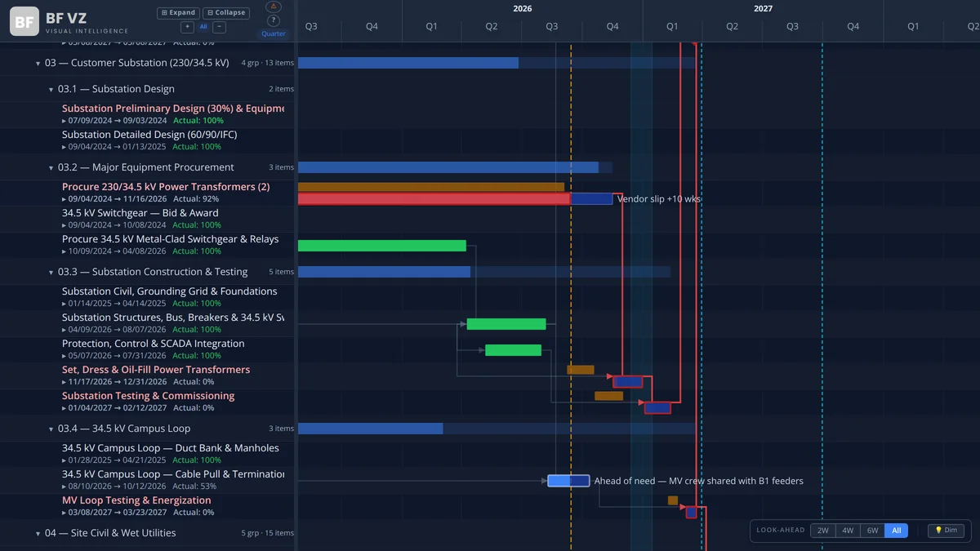Screen dimensions: 980x551
Task: Select 34.5 kV Campus Loop — Duct Bank task
Action: 171,448
